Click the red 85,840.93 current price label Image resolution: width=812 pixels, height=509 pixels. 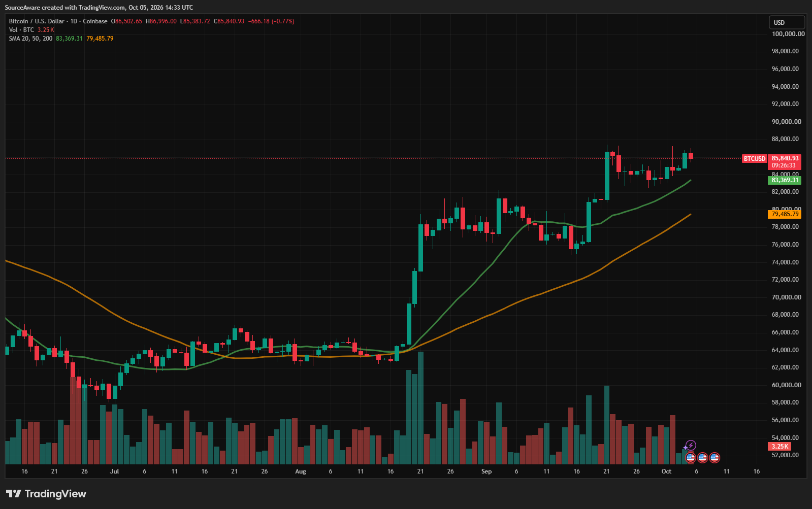(x=785, y=158)
